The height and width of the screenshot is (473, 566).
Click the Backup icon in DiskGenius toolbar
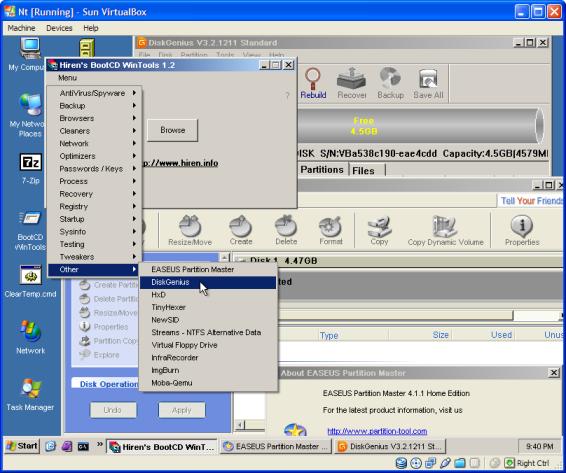point(390,84)
